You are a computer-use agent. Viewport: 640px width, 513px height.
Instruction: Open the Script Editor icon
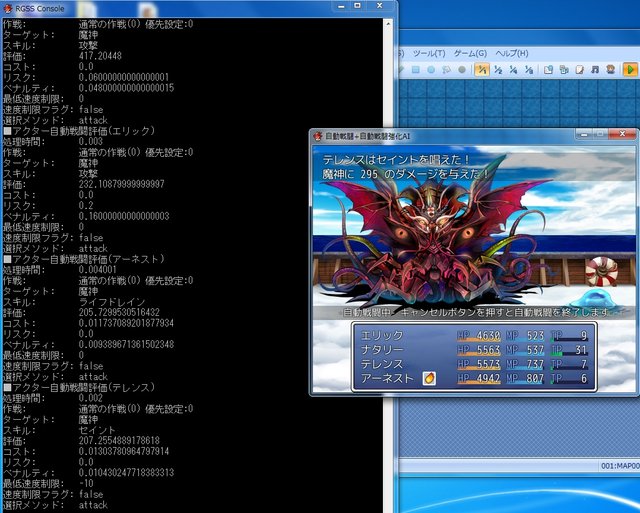pyautogui.click(x=579, y=70)
